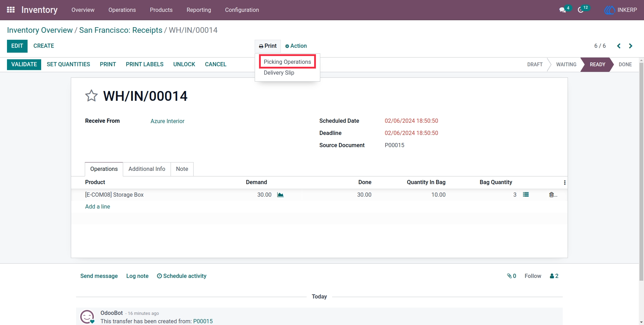Open optional columns kebab menu in table header
The image size is (644, 325).
click(564, 182)
